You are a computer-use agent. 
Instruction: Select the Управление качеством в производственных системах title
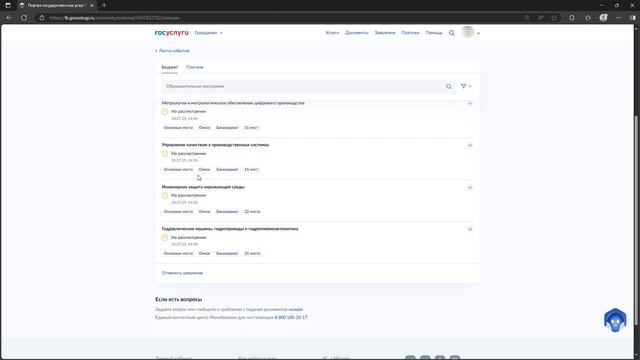[215, 145]
